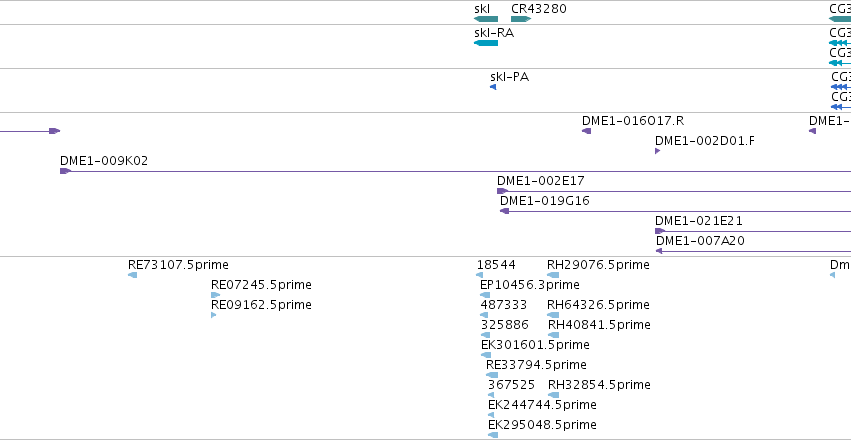Select the RE33794.5prime EST glyph

click(x=492, y=375)
